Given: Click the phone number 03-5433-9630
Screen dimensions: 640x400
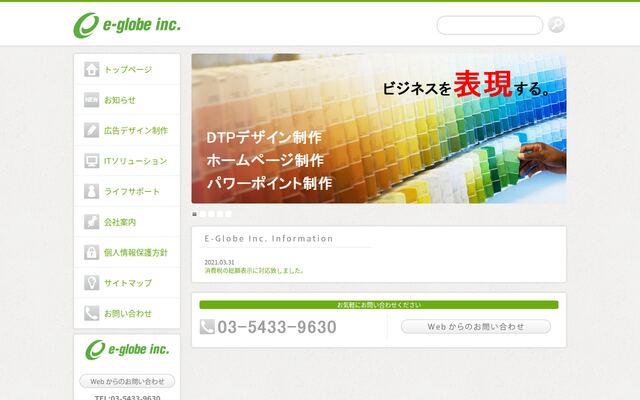Looking at the screenshot, I should point(277,327).
